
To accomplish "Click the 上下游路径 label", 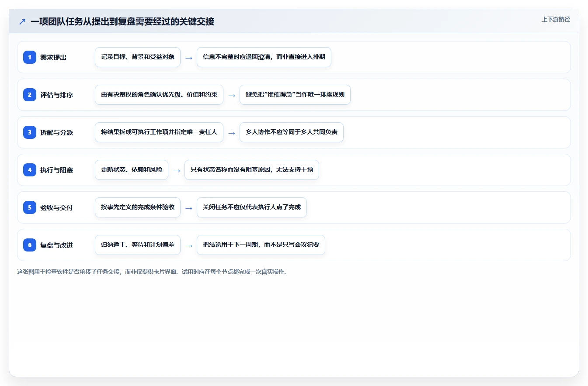I will click(x=556, y=19).
